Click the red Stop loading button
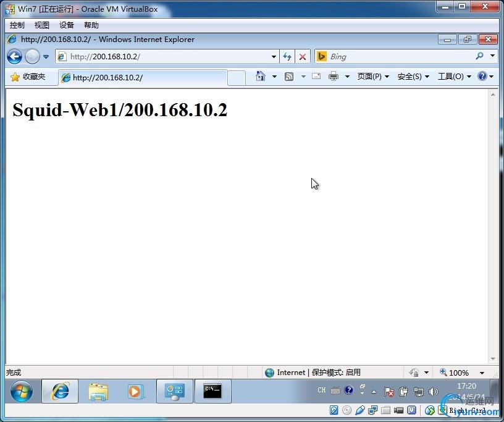 pos(303,57)
